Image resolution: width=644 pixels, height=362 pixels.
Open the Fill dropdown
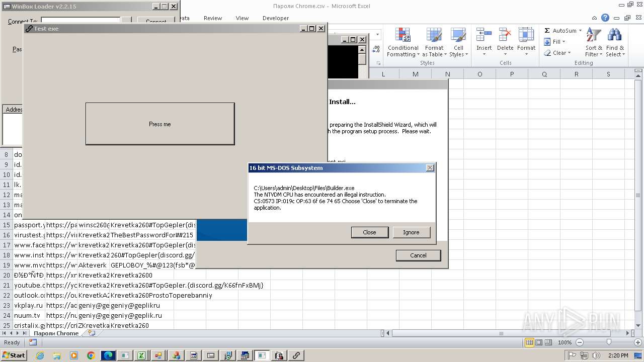click(x=555, y=42)
